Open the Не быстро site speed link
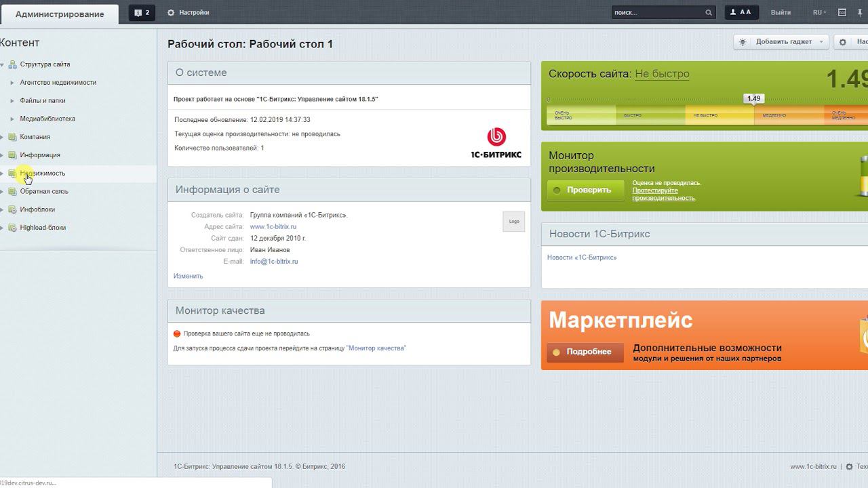Image resolution: width=868 pixels, height=488 pixels. pyautogui.click(x=662, y=74)
